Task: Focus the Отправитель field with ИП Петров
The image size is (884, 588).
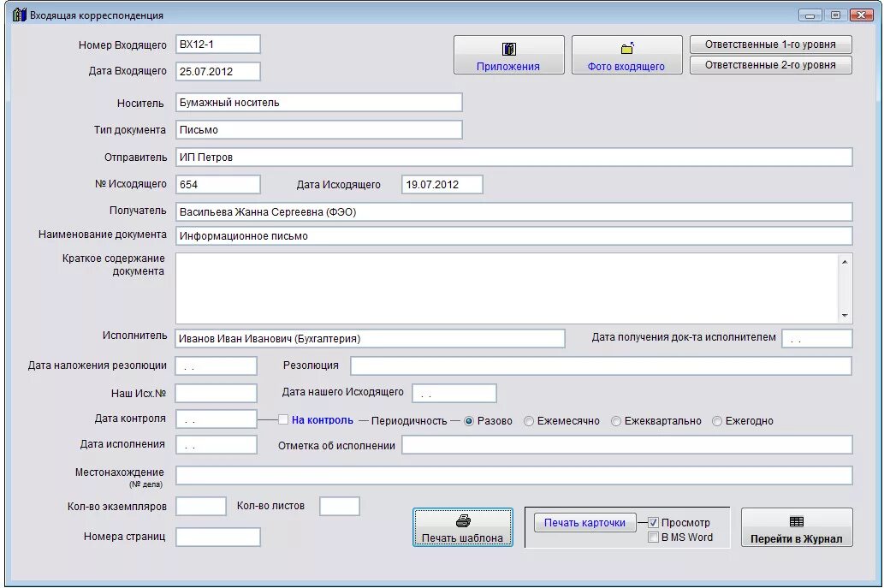Action: pyautogui.click(x=513, y=157)
